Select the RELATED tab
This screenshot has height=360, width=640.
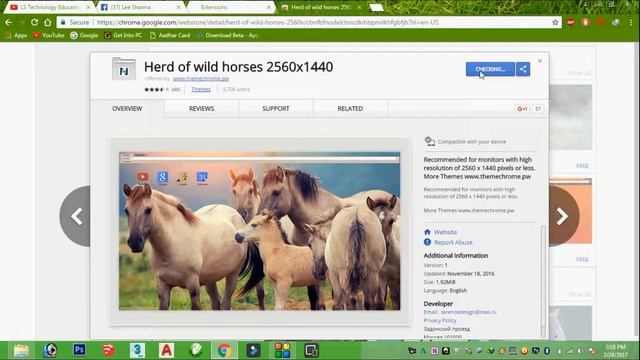(x=350, y=109)
